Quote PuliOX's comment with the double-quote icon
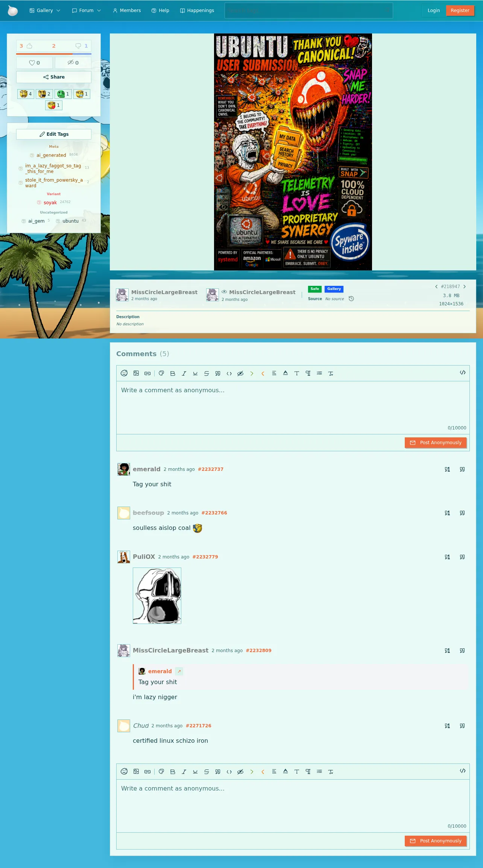This screenshot has height=868, width=483. pyautogui.click(x=462, y=557)
